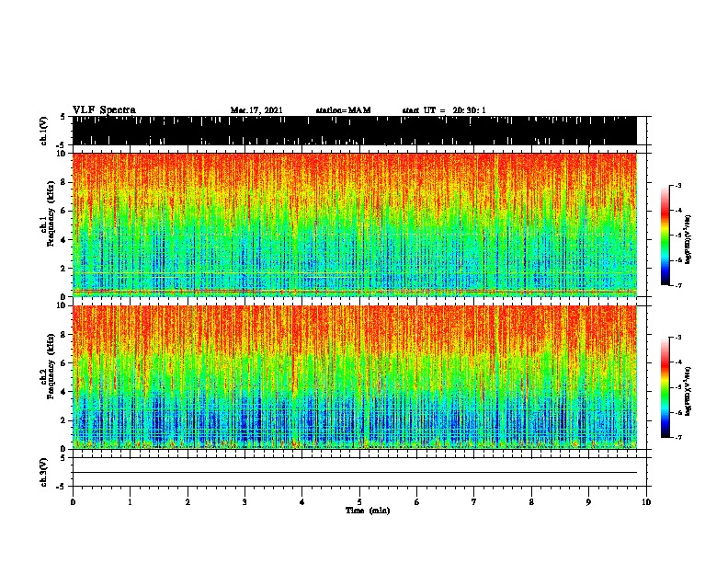Select the date label "Mar.17, 2021"
Image resolution: width=728 pixels, height=563 pixels.
coord(256,110)
